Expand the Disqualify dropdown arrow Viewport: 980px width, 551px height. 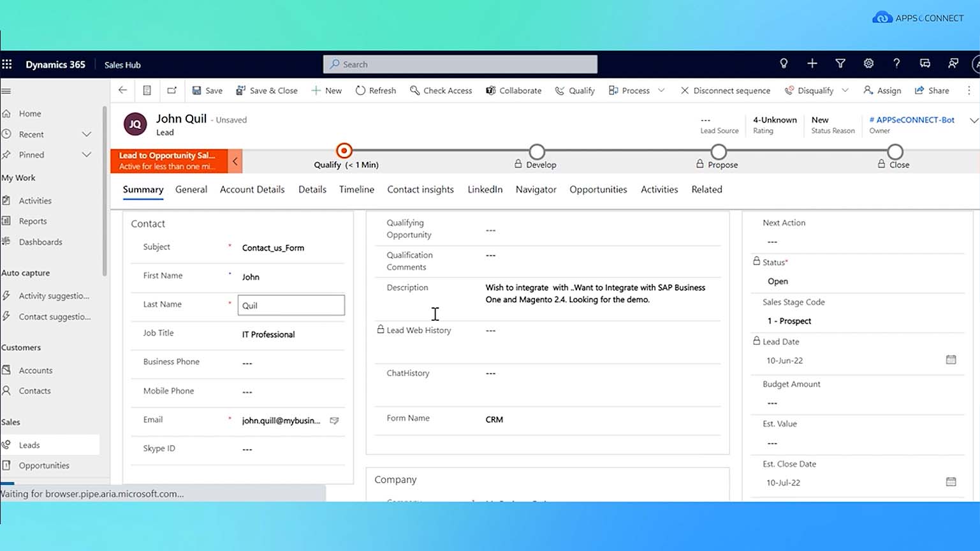point(845,91)
